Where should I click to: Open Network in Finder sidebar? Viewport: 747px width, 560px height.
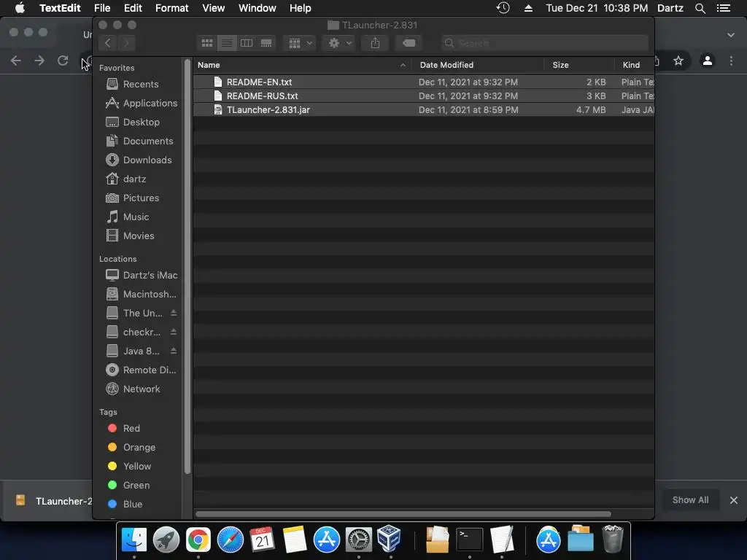click(x=133, y=389)
